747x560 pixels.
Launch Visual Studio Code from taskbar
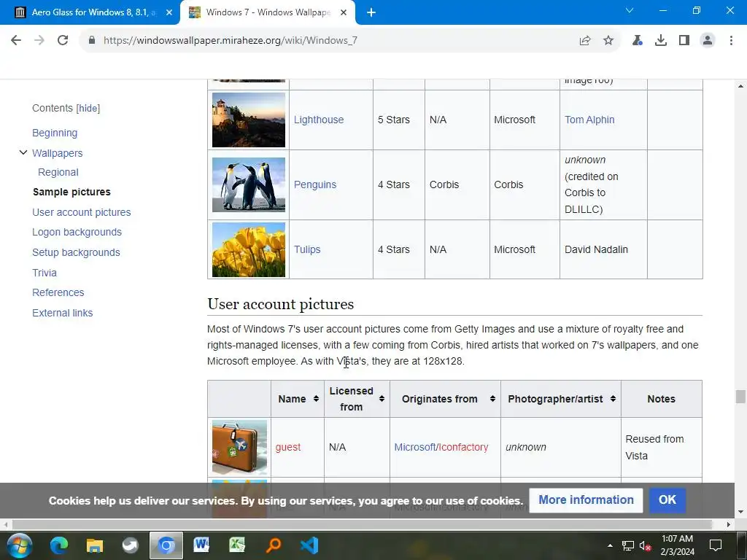pyautogui.click(x=309, y=545)
